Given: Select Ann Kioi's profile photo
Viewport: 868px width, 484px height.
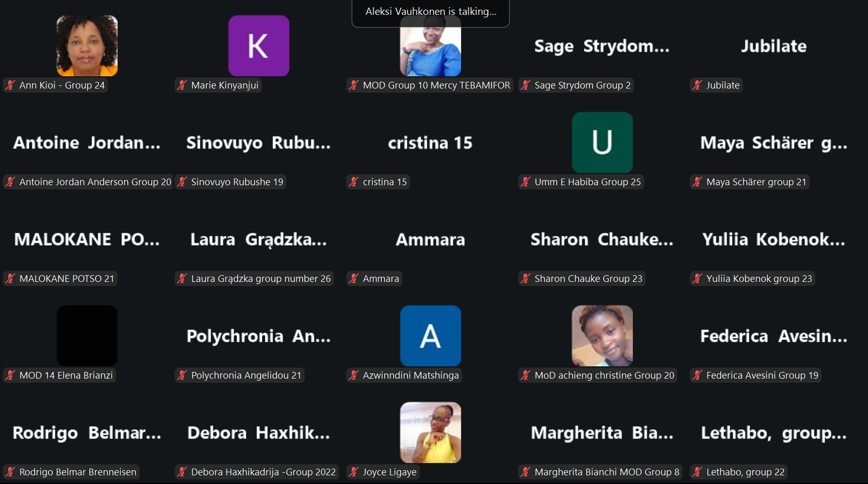Looking at the screenshot, I should 87,46.
